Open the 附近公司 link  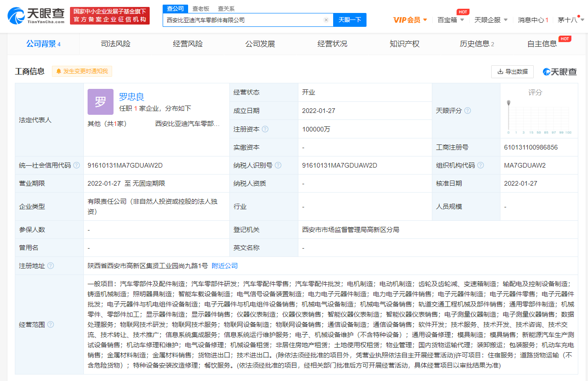click(225, 266)
